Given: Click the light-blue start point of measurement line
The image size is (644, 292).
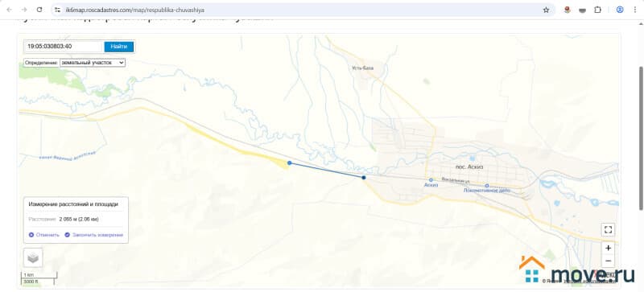Looking at the screenshot, I should click(289, 163).
